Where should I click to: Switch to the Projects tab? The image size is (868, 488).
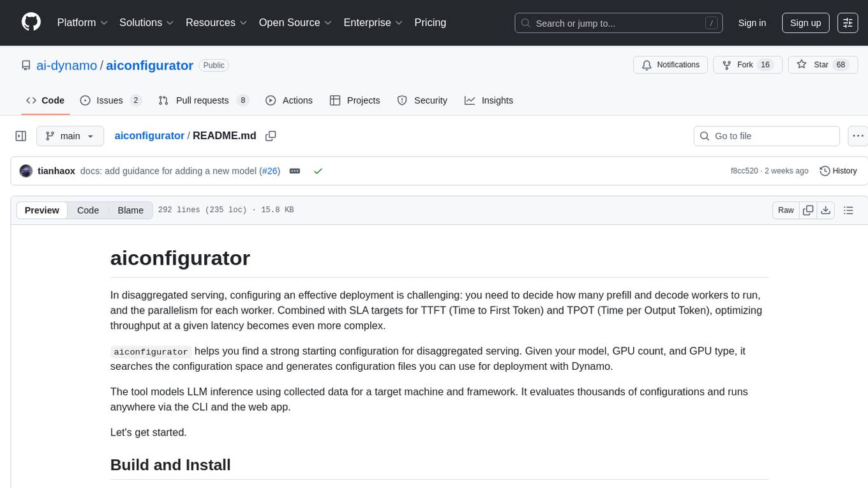[354, 100]
